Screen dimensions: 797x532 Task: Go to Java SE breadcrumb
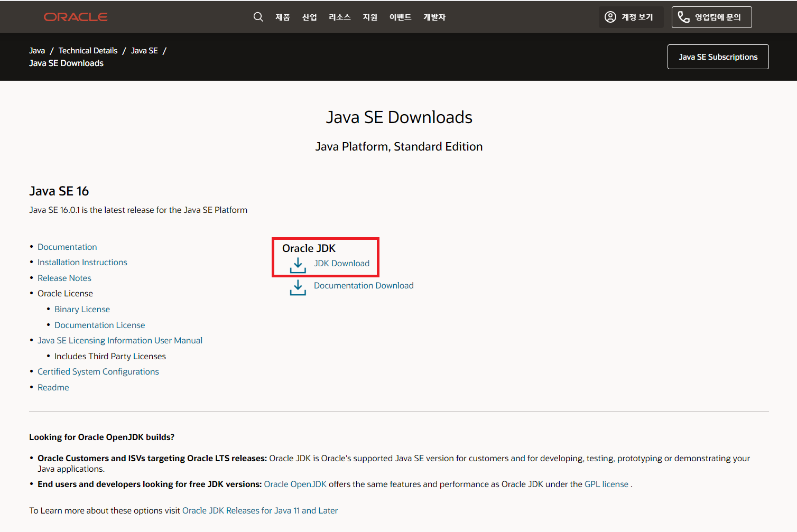tap(144, 51)
